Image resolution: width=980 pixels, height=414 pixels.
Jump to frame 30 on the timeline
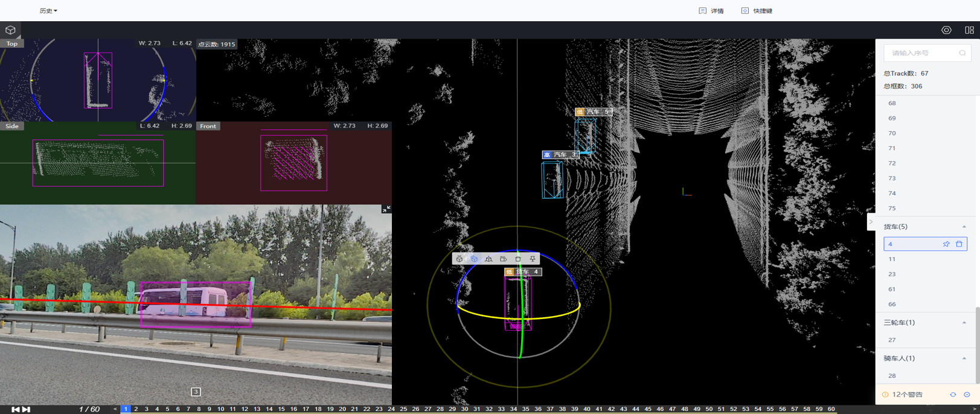(464, 409)
